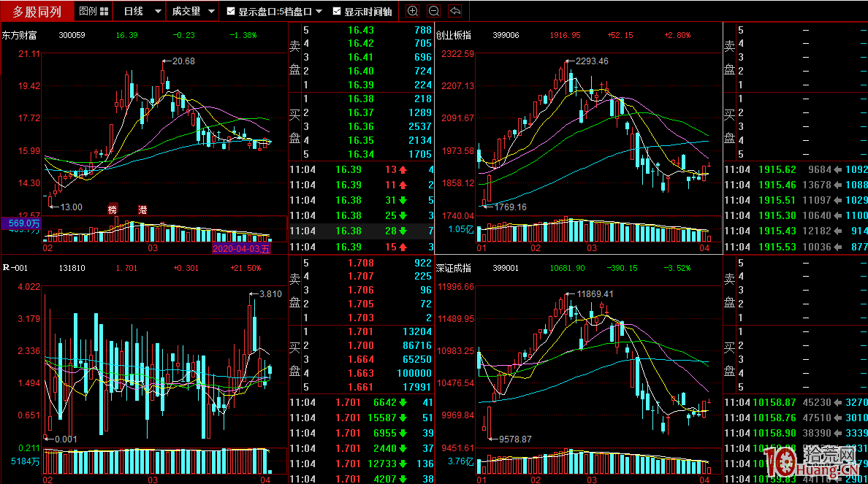Screen dimensions: 868x484
Task: Select the 多股同列 tab
Action: tap(37, 11)
